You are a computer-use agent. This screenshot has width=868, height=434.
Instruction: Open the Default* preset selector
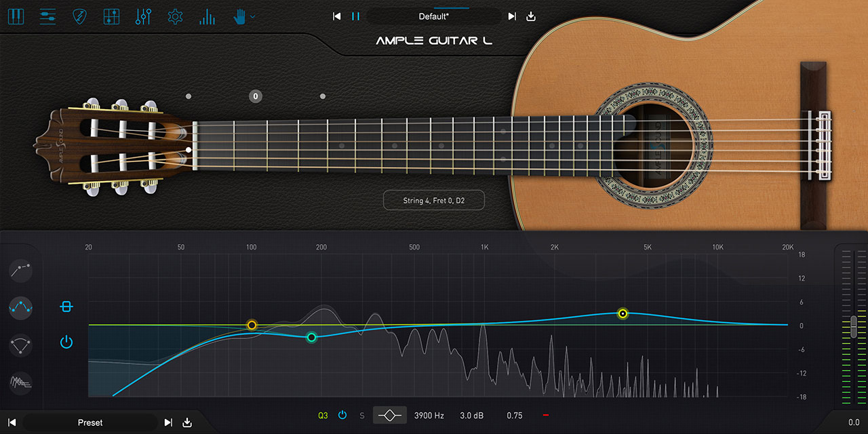click(433, 16)
